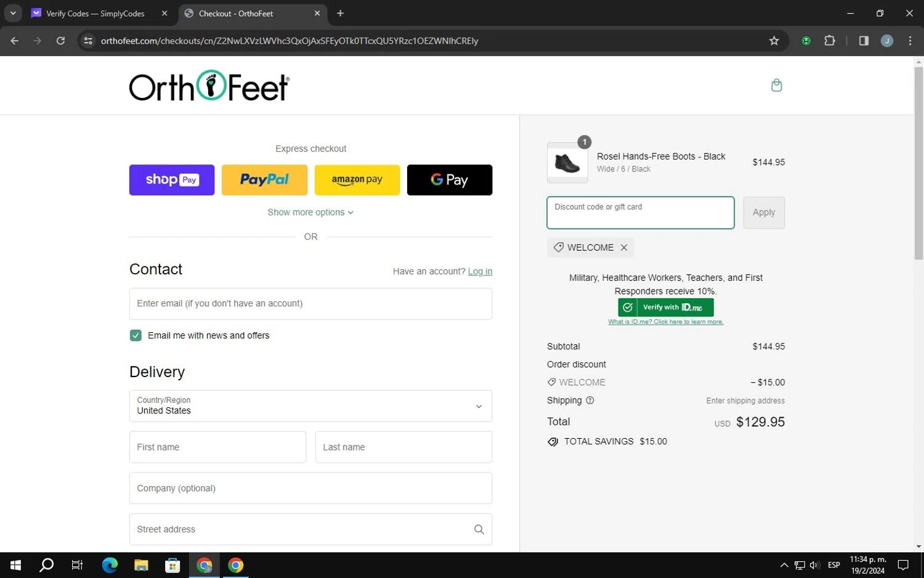Open the browser extensions puzzle icon
The image size is (924, 578).
point(830,41)
